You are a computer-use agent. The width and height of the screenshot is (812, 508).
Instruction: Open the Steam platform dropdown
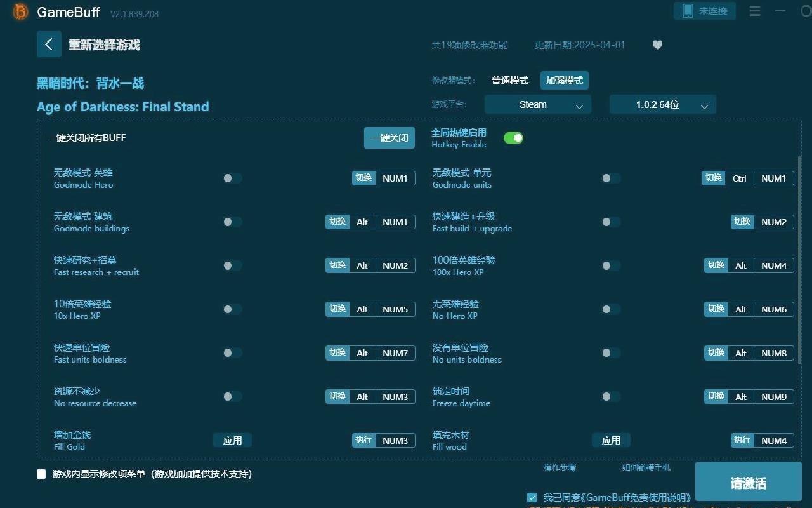click(537, 105)
